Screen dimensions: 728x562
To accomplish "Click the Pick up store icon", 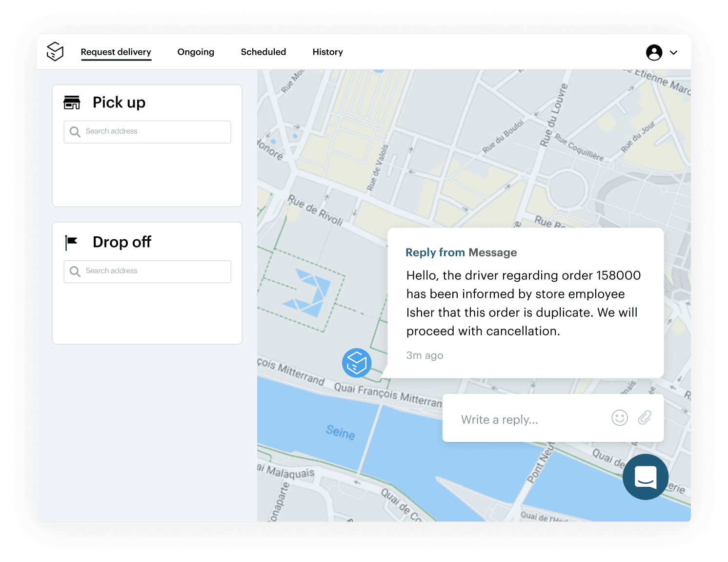I will tap(72, 103).
